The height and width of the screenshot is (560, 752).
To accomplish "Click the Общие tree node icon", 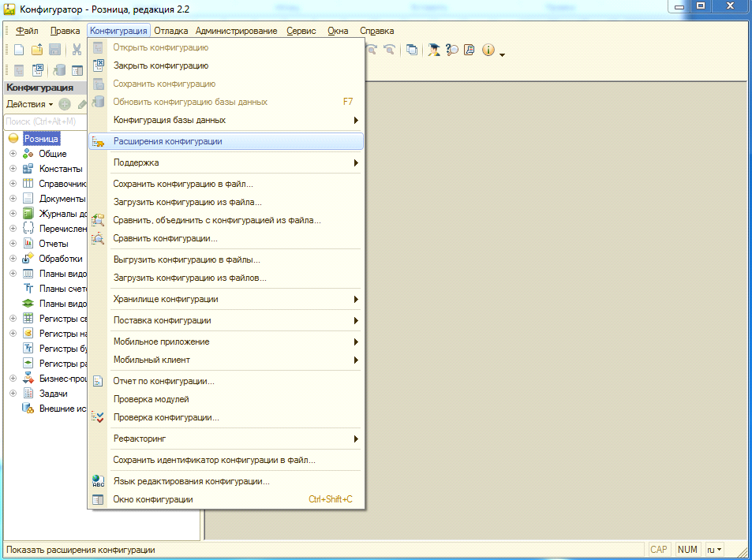I will (x=28, y=154).
